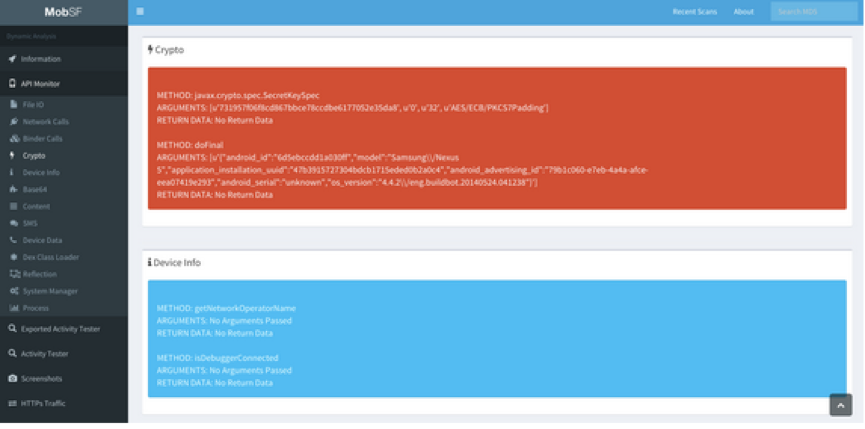The width and height of the screenshot is (865, 429).
Task: Click the Base64 icon in sidebar
Action: [14, 189]
